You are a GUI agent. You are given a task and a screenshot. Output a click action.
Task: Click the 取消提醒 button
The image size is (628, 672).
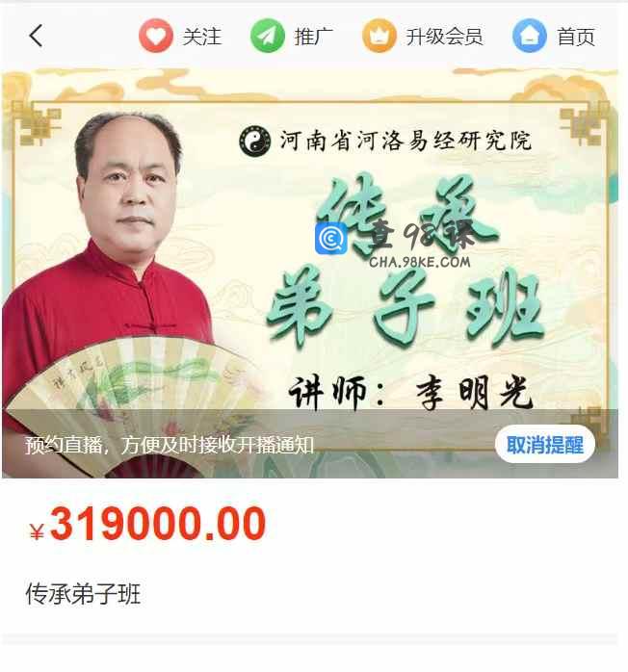click(x=545, y=445)
